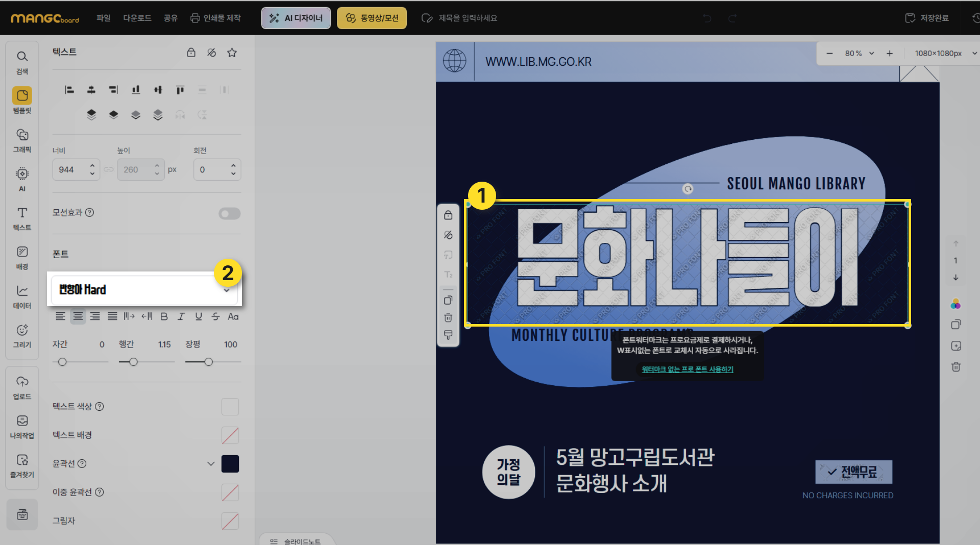The image size is (980, 545).
Task: Toggle bold text formatting
Action: click(x=164, y=316)
